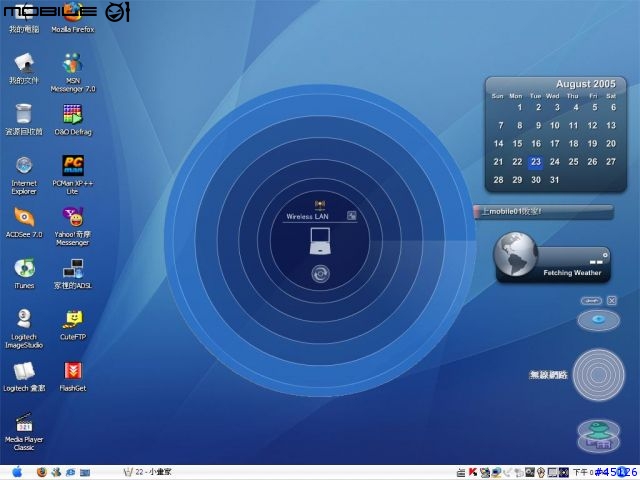640x480 pixels.
Task: Switch to the 22 - 小畫家 taskbar window
Action: 147,472
